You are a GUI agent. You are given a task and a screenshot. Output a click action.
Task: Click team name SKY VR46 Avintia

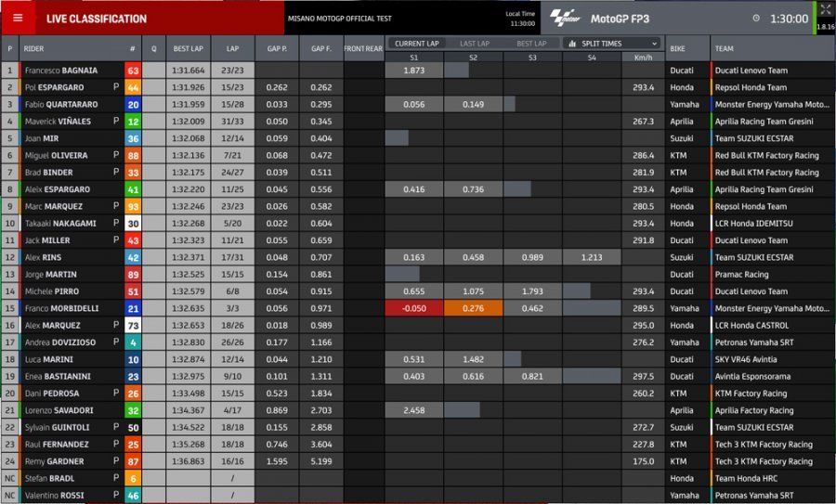click(745, 359)
